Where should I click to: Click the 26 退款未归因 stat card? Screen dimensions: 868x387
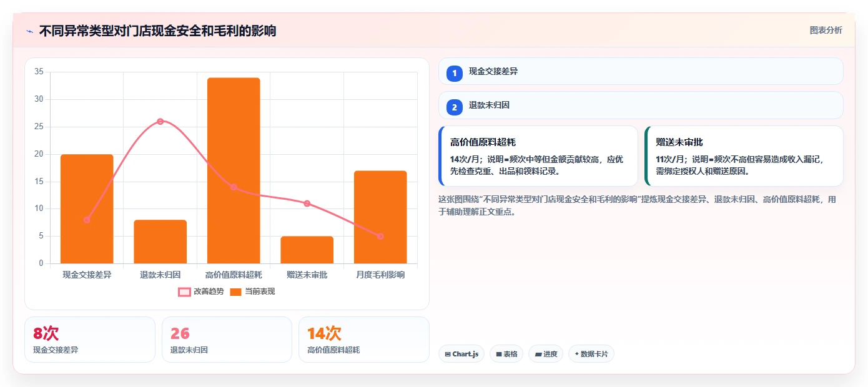click(x=227, y=340)
